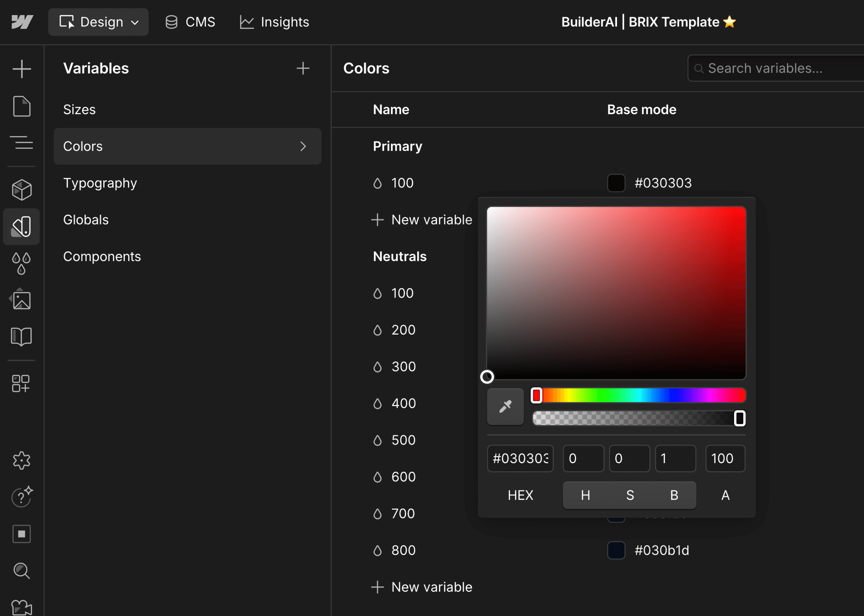The height and width of the screenshot is (616, 864).
Task: Open the Pages panel
Action: point(22,106)
